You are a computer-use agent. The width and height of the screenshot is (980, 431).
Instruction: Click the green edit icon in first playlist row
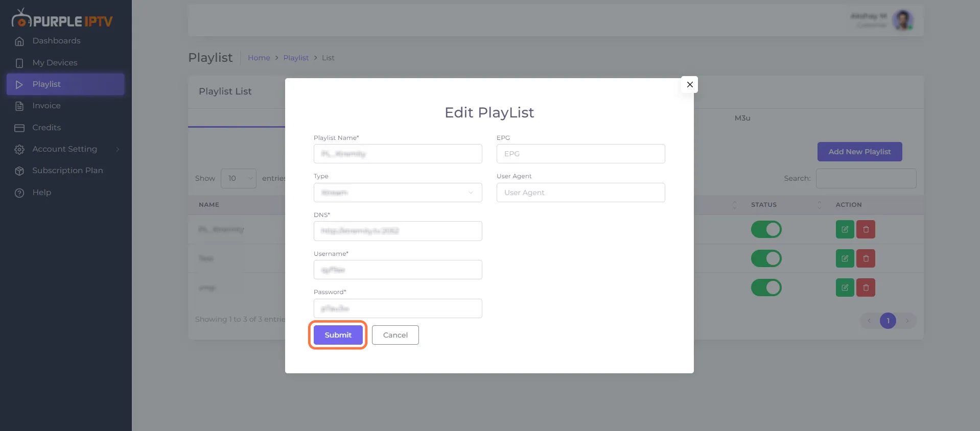click(845, 229)
